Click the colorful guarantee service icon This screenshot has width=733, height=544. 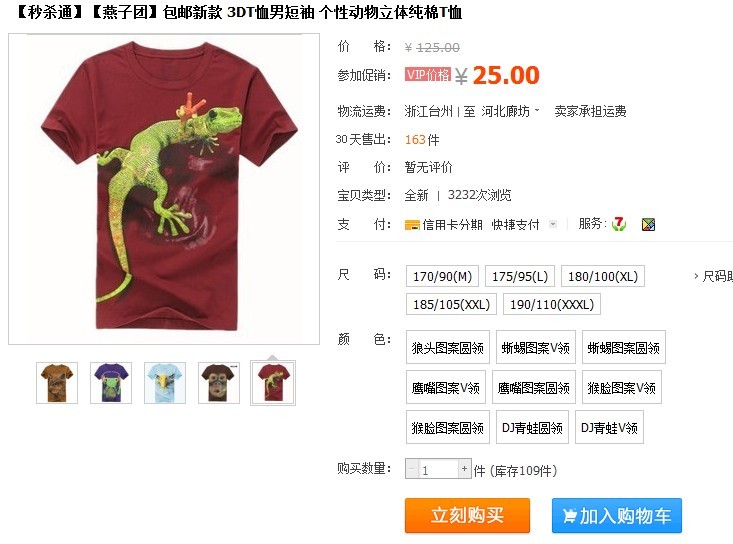click(x=648, y=225)
